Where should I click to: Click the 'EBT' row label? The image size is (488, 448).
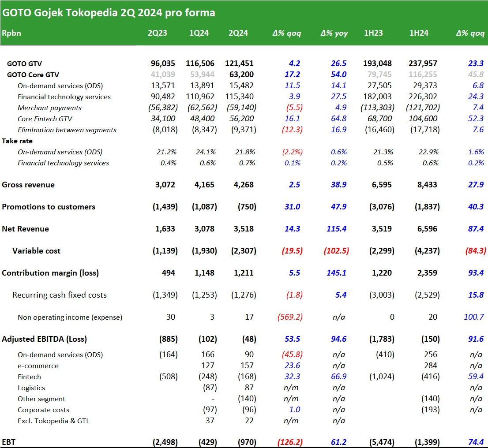coord(9,442)
